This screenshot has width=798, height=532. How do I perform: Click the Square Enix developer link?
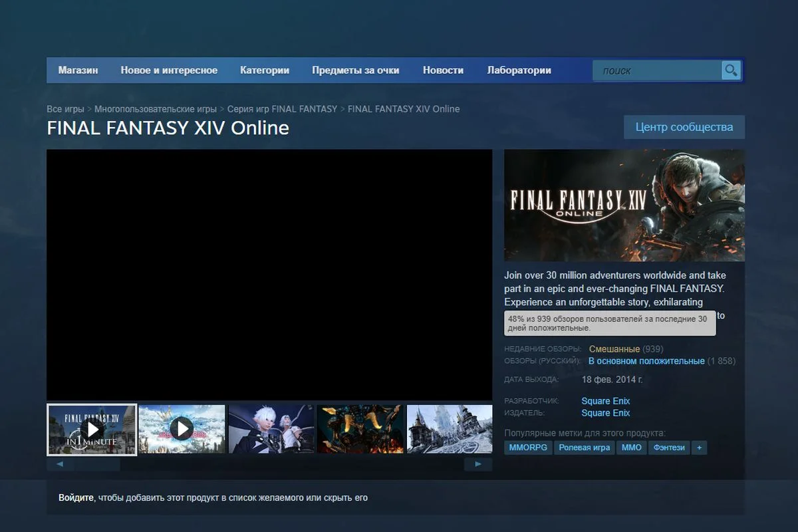605,400
